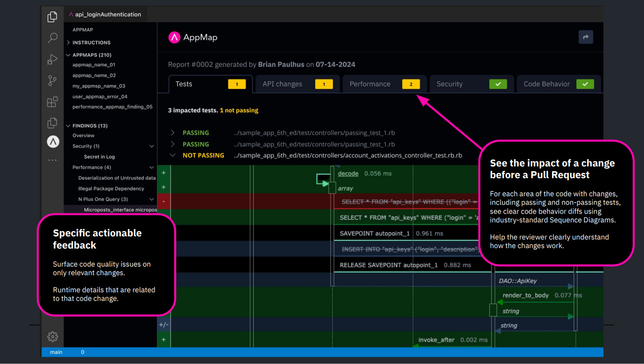Collapse the Security (1) findings group chevron
This screenshot has height=364, width=644.
tap(152, 146)
